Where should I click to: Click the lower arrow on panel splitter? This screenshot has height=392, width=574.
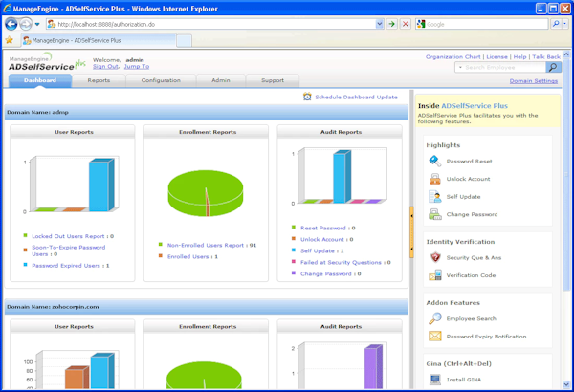click(x=411, y=249)
